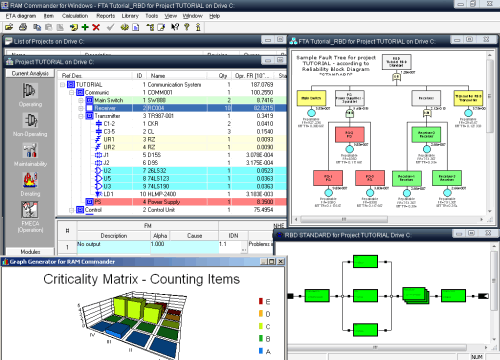Click the LED icon beside LD1
The image size is (500, 360).
[x=99, y=194]
